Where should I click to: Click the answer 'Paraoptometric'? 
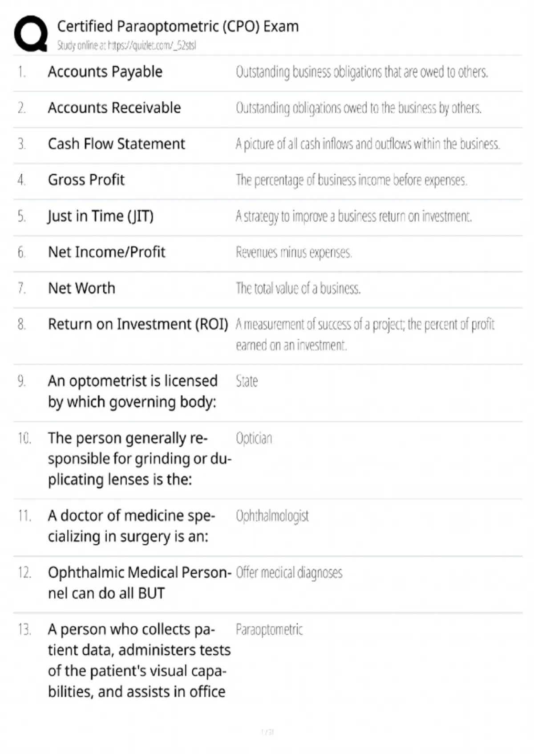(269, 630)
